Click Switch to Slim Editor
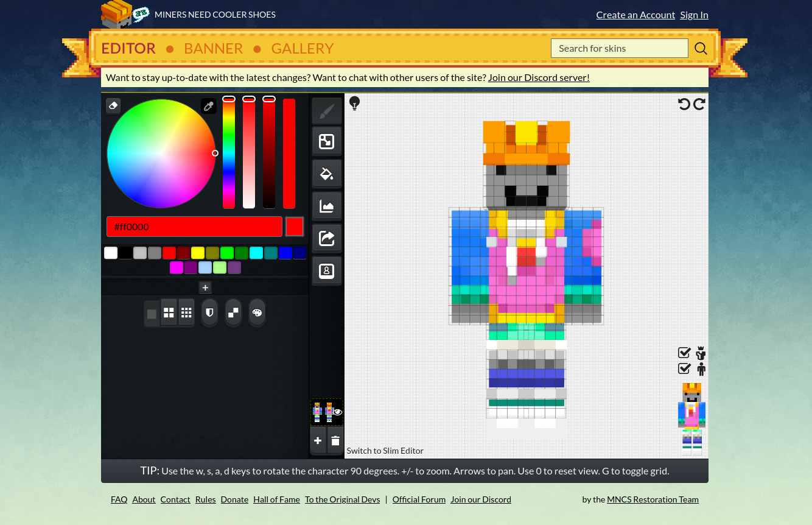This screenshot has width=812, height=525. (385, 451)
